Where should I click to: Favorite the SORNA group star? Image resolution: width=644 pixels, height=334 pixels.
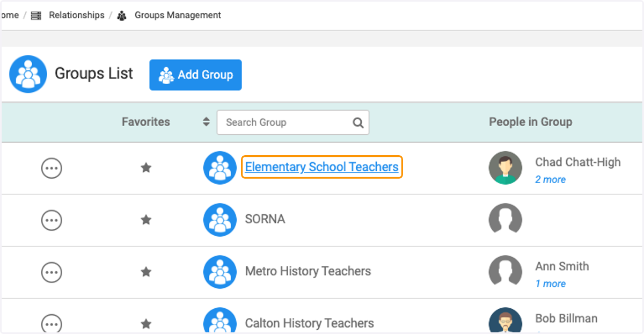tap(146, 220)
